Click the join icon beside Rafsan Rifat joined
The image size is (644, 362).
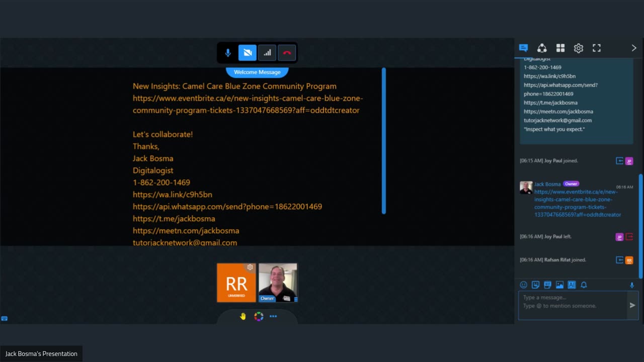click(x=620, y=260)
